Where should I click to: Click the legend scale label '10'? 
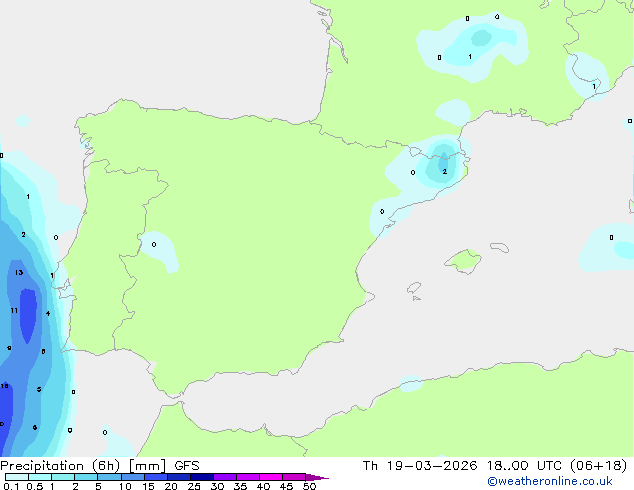pos(125,486)
